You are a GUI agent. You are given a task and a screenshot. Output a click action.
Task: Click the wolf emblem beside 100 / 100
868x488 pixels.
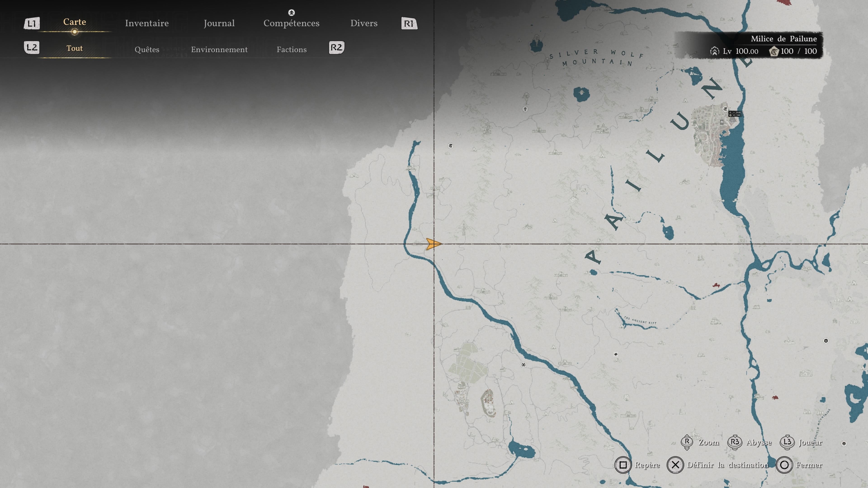point(774,51)
